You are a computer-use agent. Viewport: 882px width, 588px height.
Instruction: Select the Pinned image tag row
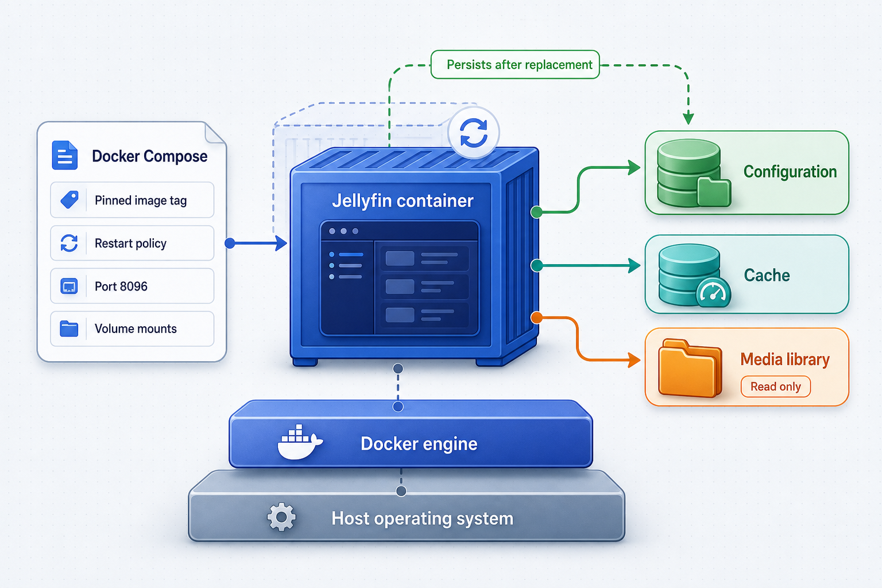point(132,200)
